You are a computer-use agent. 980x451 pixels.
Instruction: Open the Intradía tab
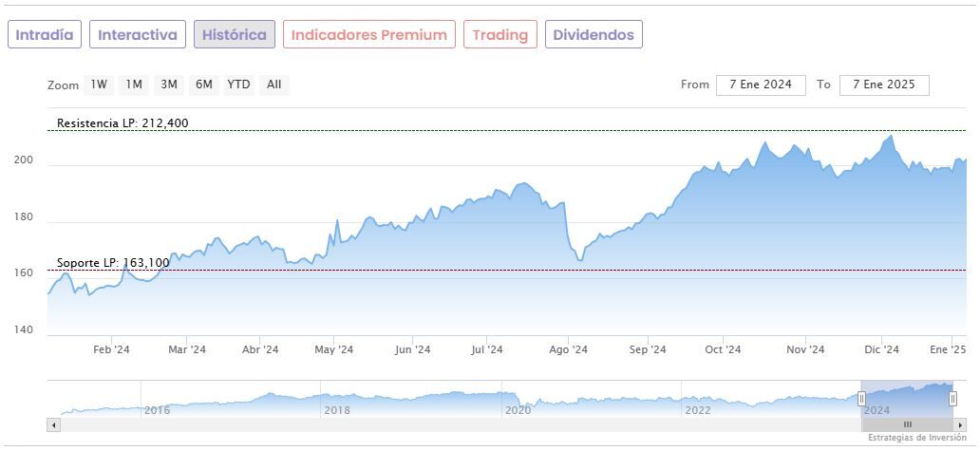pos(45,35)
